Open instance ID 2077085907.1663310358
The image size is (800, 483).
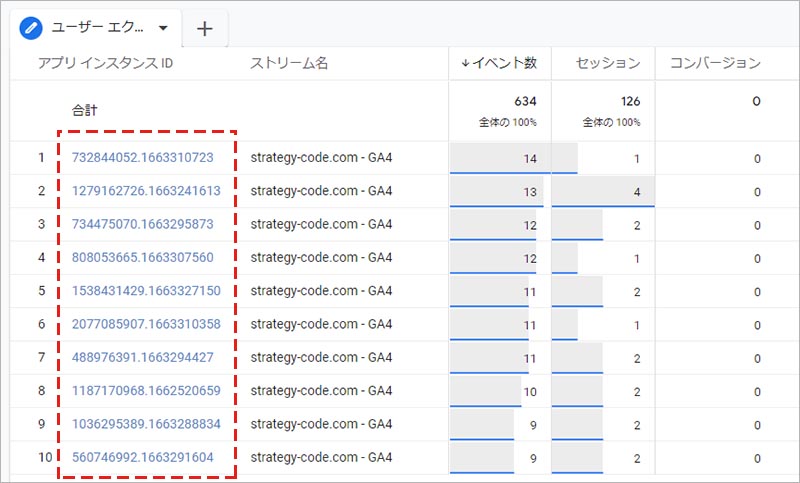tap(146, 324)
